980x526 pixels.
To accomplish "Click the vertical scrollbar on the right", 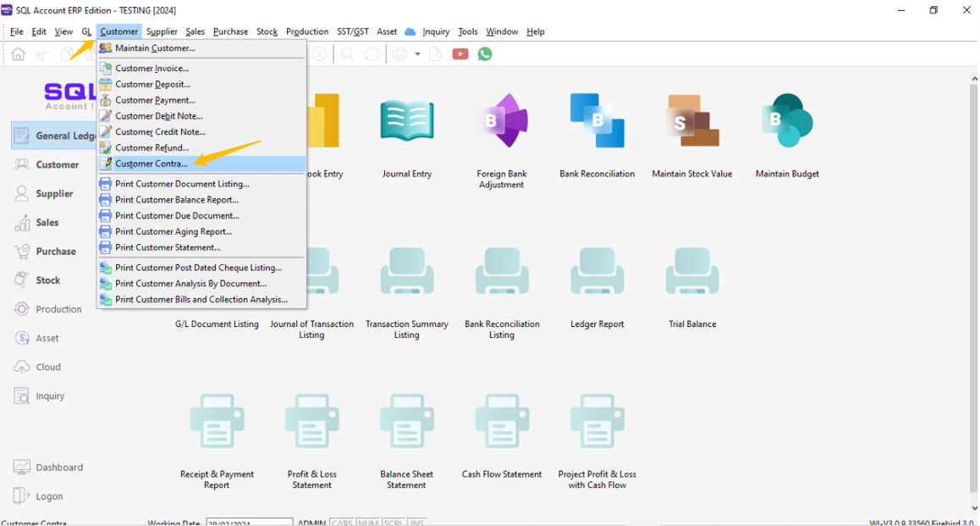I will click(973, 288).
